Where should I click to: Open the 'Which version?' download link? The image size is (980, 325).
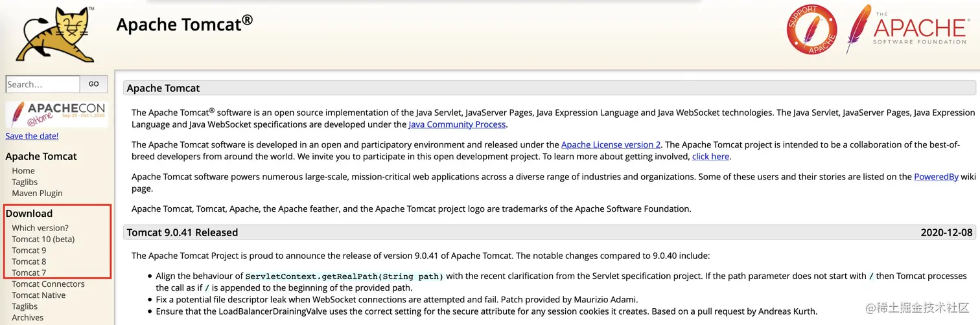pyautogui.click(x=40, y=228)
